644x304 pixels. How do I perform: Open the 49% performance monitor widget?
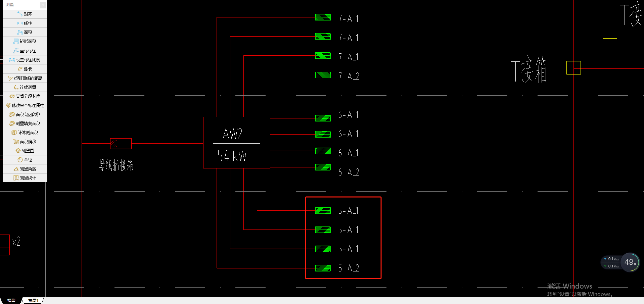click(630, 262)
